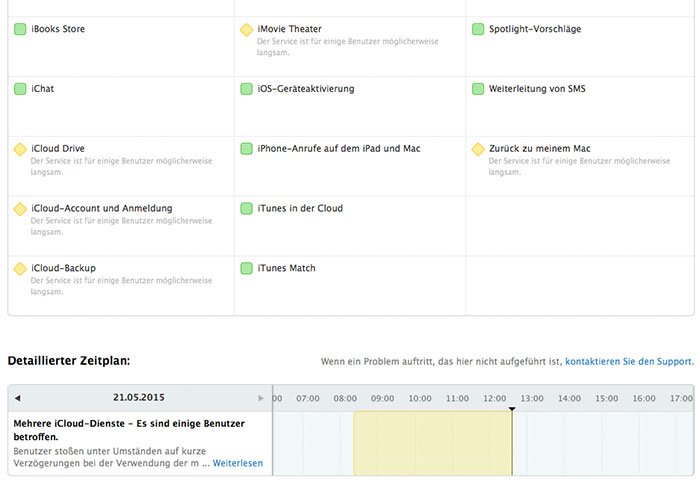700x497 pixels.
Task: Click the iTunes in der Cloud label
Action: tap(300, 209)
